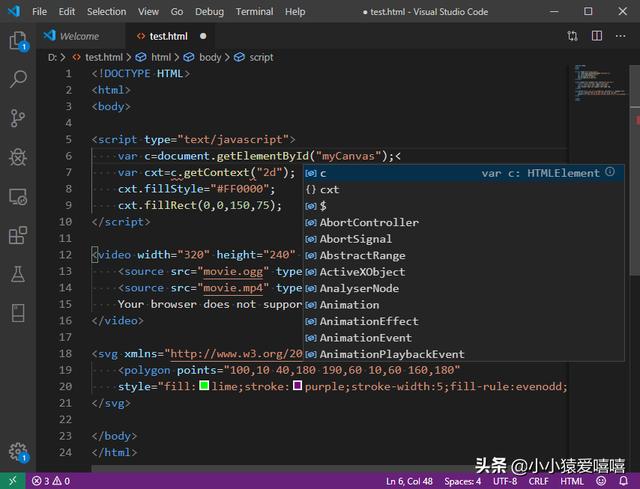
Task: Open the Explorer view in activity bar
Action: (18, 41)
